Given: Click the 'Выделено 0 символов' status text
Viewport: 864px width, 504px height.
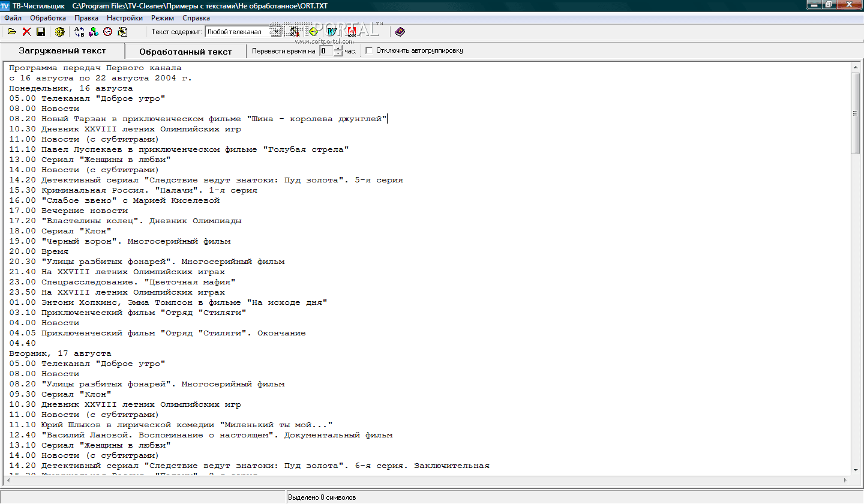Looking at the screenshot, I should pos(322,497).
